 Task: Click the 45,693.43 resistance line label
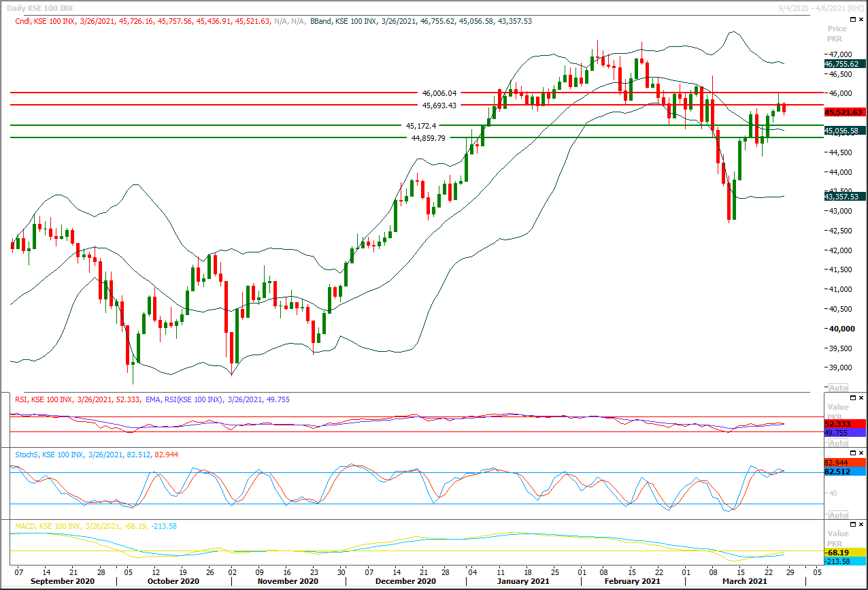coord(439,105)
